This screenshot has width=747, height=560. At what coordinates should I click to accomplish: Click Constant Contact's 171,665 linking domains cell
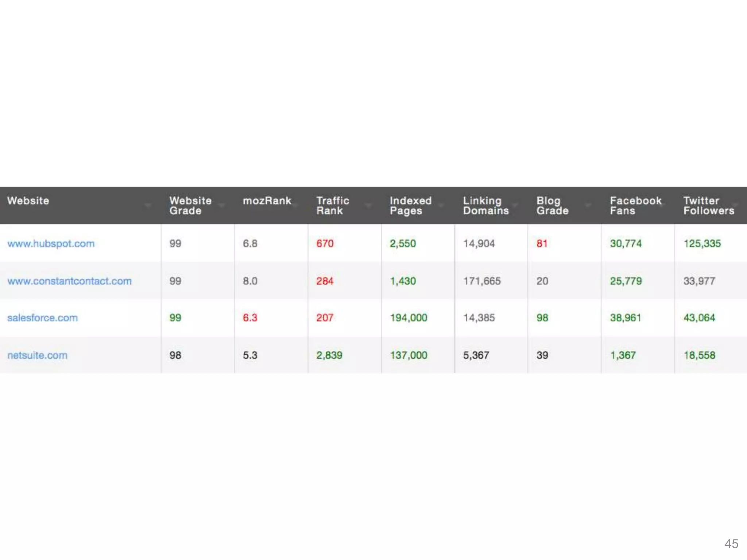tap(482, 281)
